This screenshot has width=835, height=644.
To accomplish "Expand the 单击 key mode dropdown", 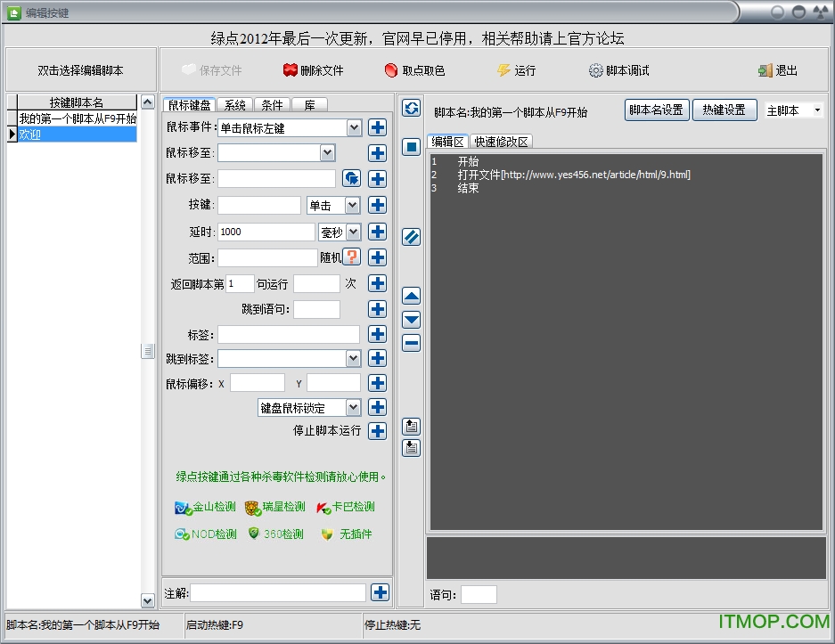I will [353, 205].
